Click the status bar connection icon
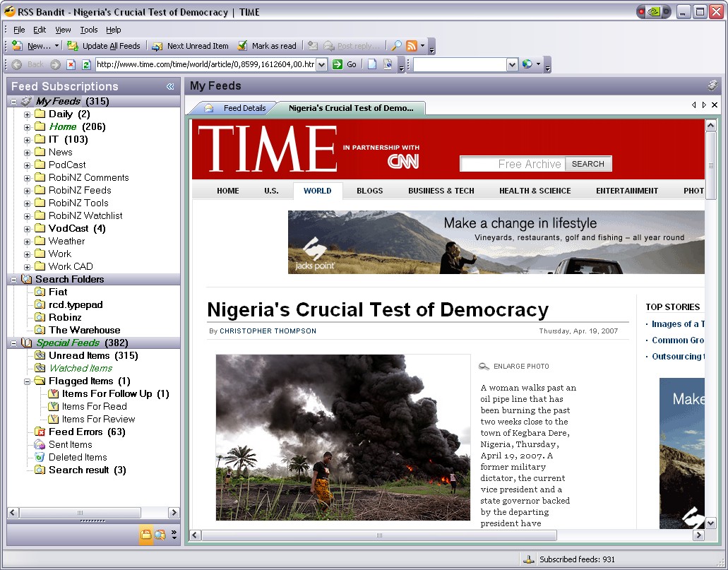The height and width of the screenshot is (570, 728). 528,560
